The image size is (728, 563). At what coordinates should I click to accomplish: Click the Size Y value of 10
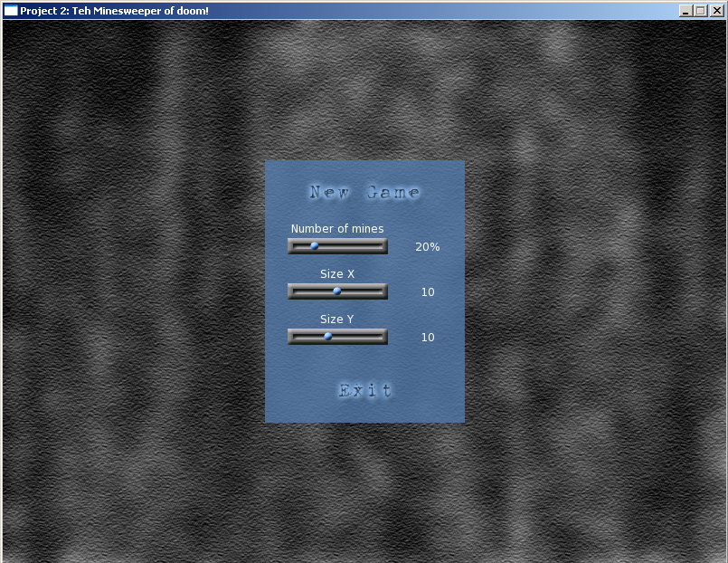coord(428,337)
